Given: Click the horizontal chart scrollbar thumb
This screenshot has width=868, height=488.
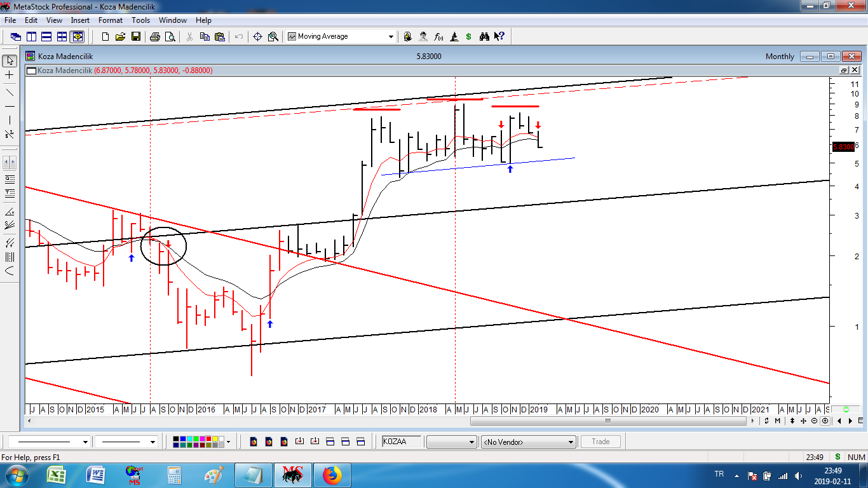Looking at the screenshot, I should pyautogui.click(x=608, y=421).
